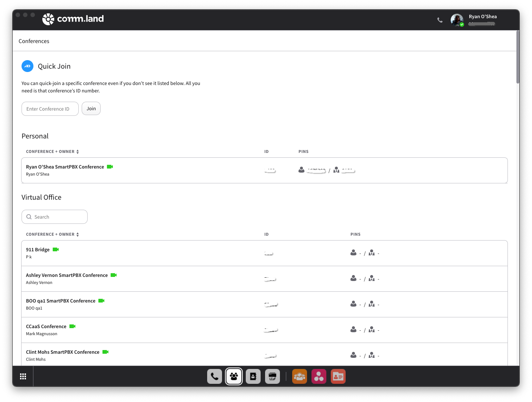Open Ashley Vernon SmartPBX Conference
This screenshot has width=532, height=402.
[264, 279]
